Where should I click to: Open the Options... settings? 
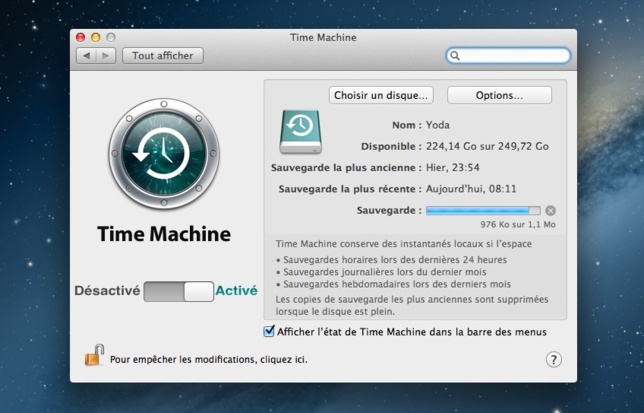tap(499, 96)
